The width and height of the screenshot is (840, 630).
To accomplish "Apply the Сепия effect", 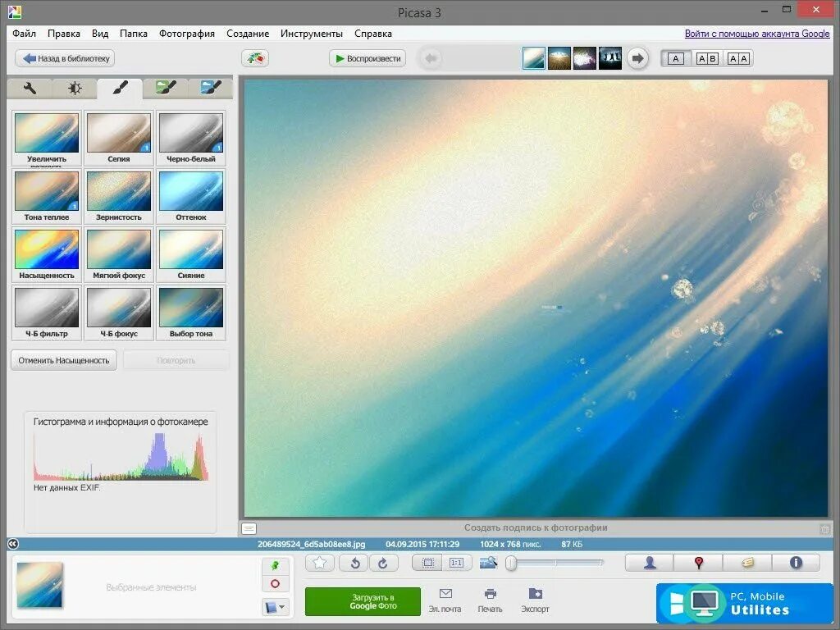I will tap(119, 138).
